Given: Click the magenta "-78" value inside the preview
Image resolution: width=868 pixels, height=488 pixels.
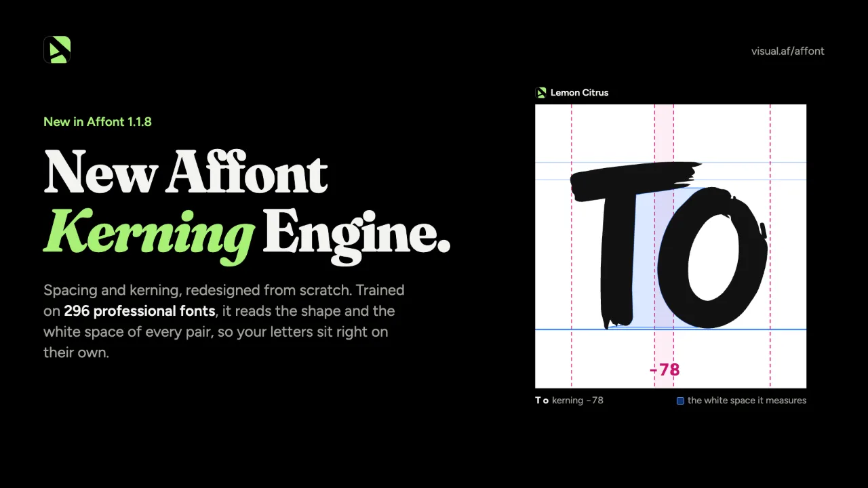Looking at the screenshot, I should point(665,370).
